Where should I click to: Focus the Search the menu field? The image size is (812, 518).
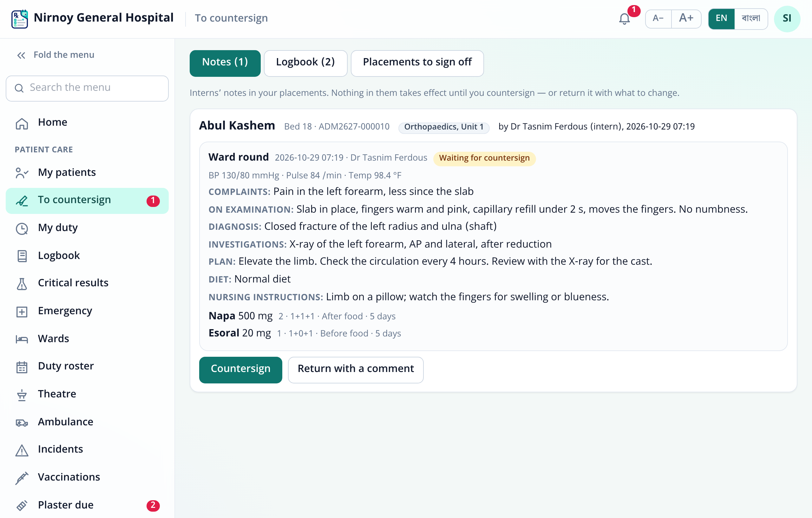[x=87, y=88]
